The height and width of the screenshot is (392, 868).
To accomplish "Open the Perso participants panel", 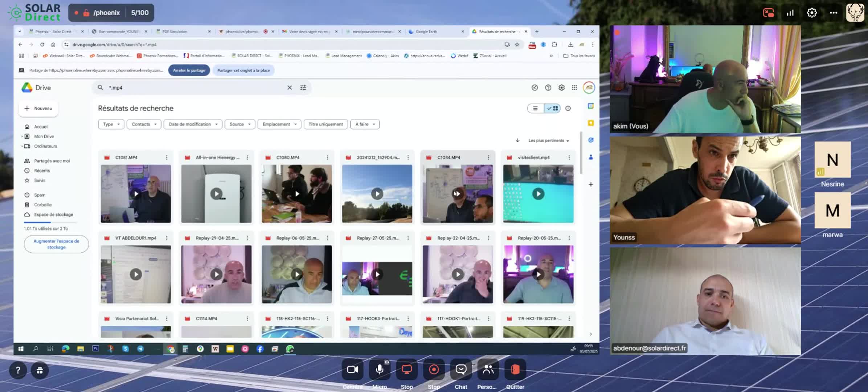I will [488, 369].
